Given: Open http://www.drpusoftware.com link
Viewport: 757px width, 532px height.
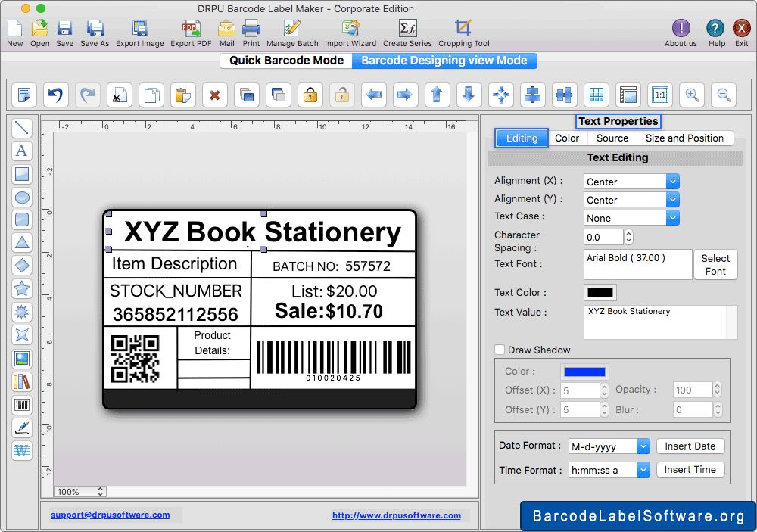Looking at the screenshot, I should (x=397, y=515).
